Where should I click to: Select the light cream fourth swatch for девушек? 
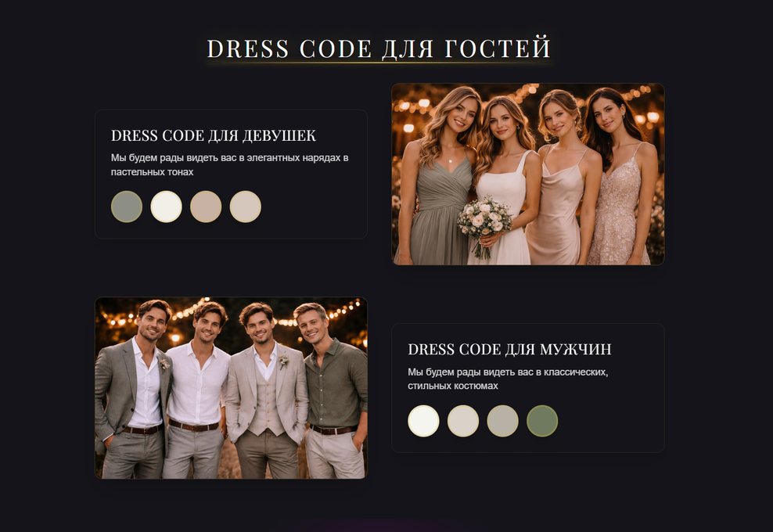coord(246,207)
